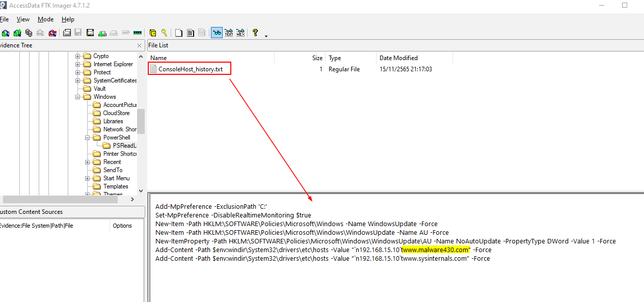Click the Add Evidence Item toolbar icon

pyautogui.click(x=6, y=33)
